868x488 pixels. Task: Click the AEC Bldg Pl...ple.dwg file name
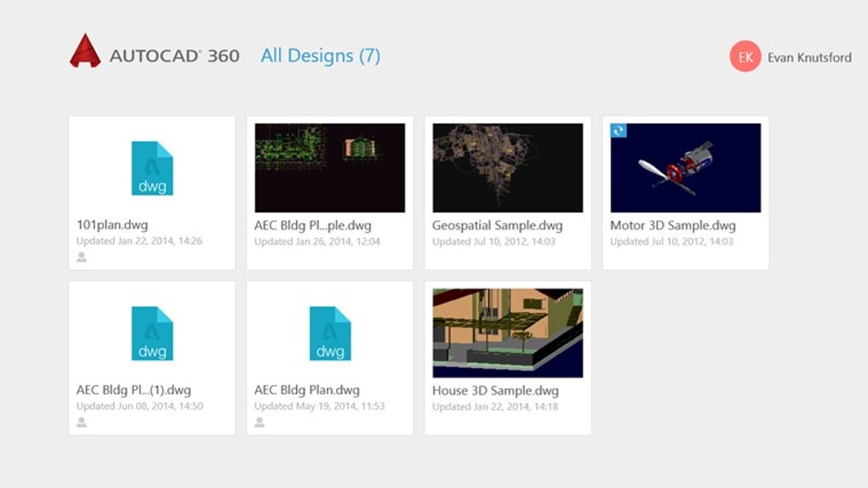[x=312, y=225]
